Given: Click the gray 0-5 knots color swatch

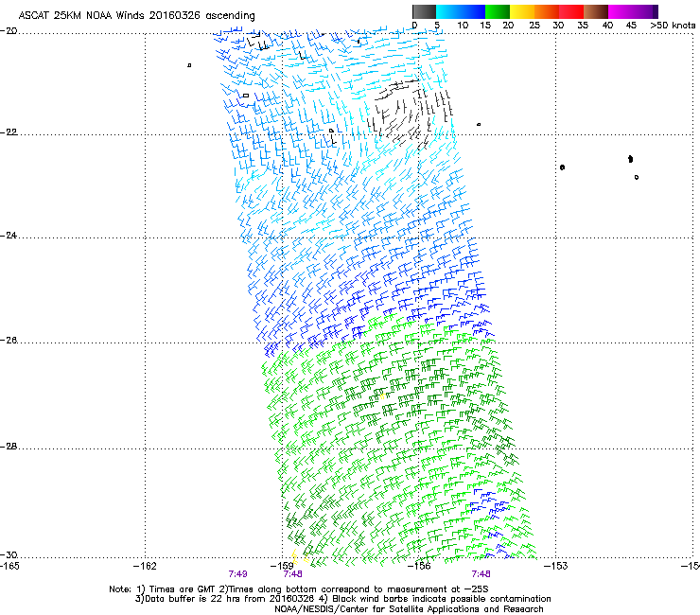Looking at the screenshot, I should click(424, 11).
